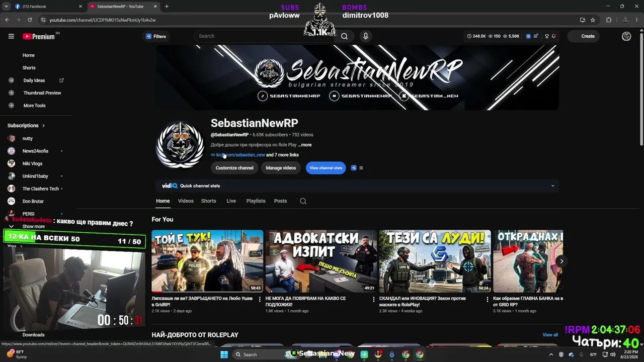Open the Windows Start menu

click(224, 354)
